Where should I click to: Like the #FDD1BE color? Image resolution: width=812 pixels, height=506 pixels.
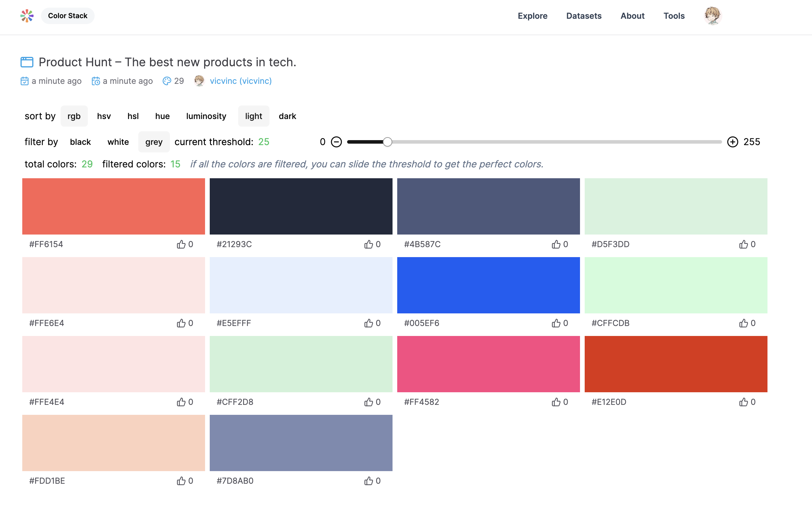point(181,481)
